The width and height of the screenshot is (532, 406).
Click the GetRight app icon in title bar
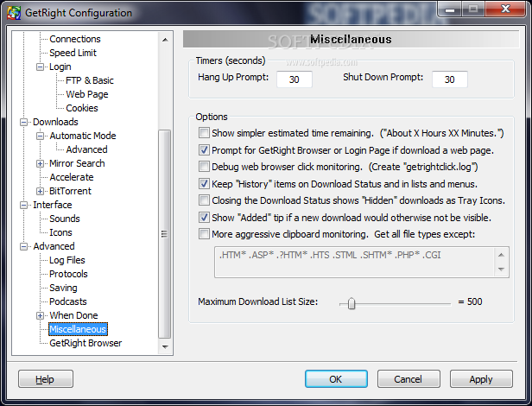(14, 13)
